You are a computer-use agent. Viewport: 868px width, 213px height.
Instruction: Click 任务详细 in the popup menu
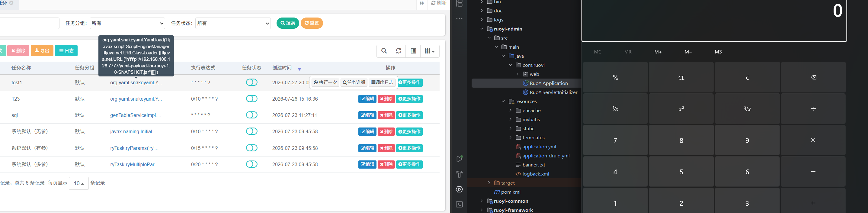(354, 82)
